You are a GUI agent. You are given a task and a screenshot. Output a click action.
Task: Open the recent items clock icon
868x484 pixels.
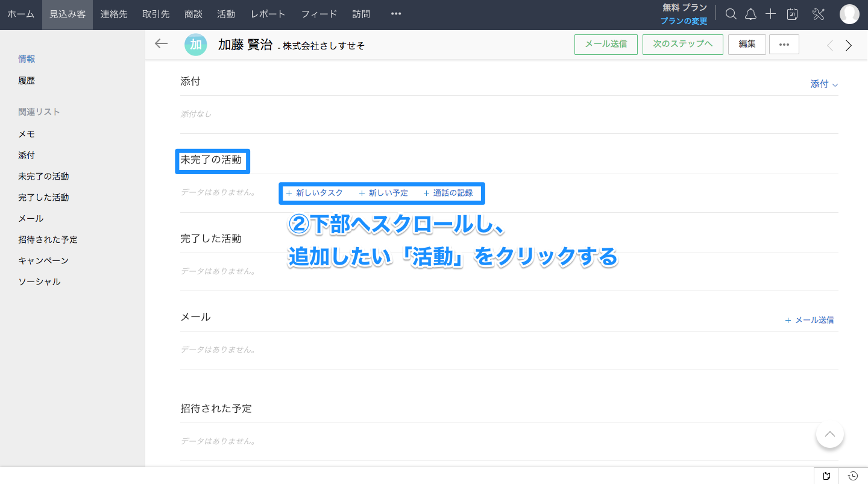pyautogui.click(x=853, y=476)
